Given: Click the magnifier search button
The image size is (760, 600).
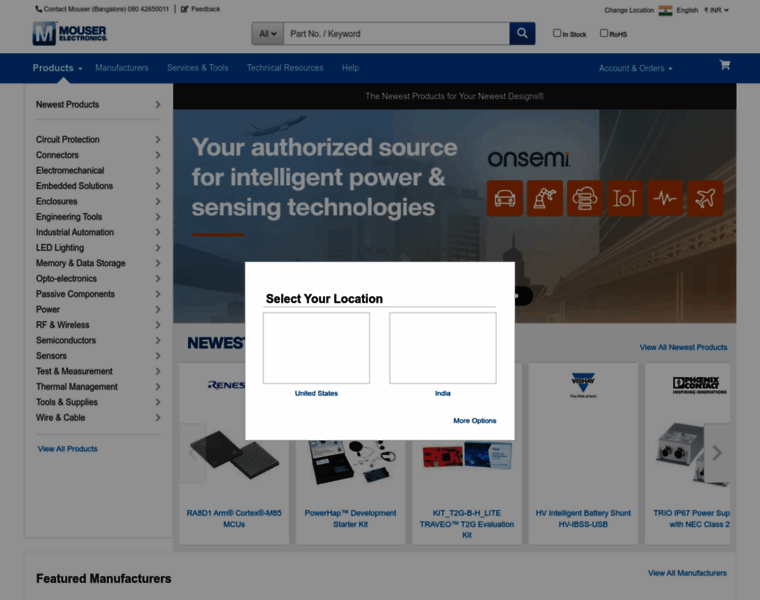Looking at the screenshot, I should 522,33.
